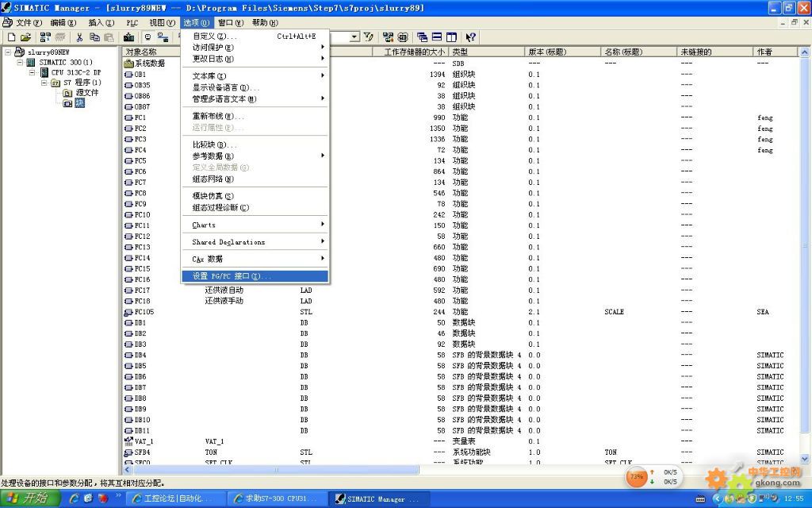Click the Tile vertically icon

tap(451, 37)
